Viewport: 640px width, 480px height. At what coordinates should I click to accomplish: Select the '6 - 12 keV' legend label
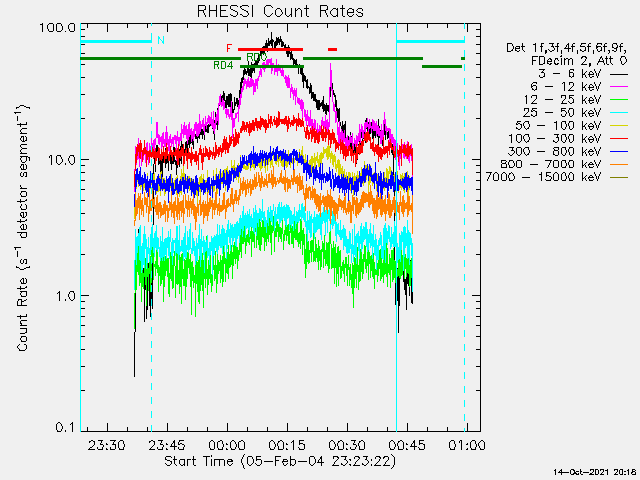(566, 87)
